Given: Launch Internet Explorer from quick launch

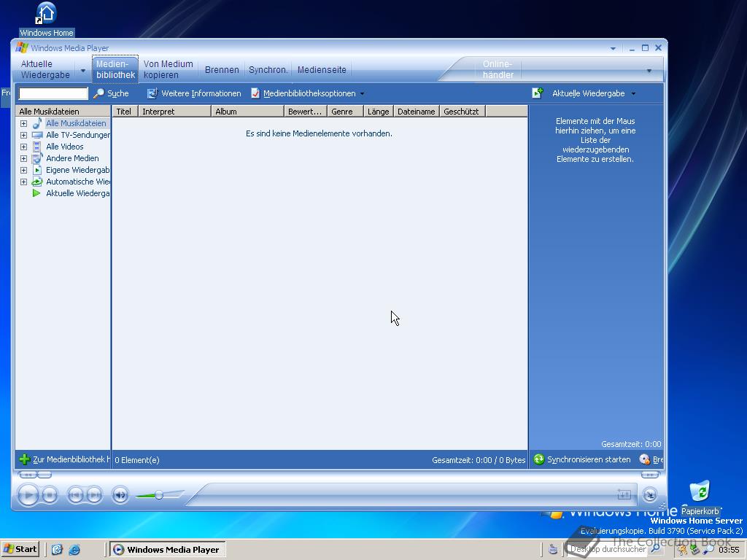Looking at the screenshot, I should [x=74, y=550].
